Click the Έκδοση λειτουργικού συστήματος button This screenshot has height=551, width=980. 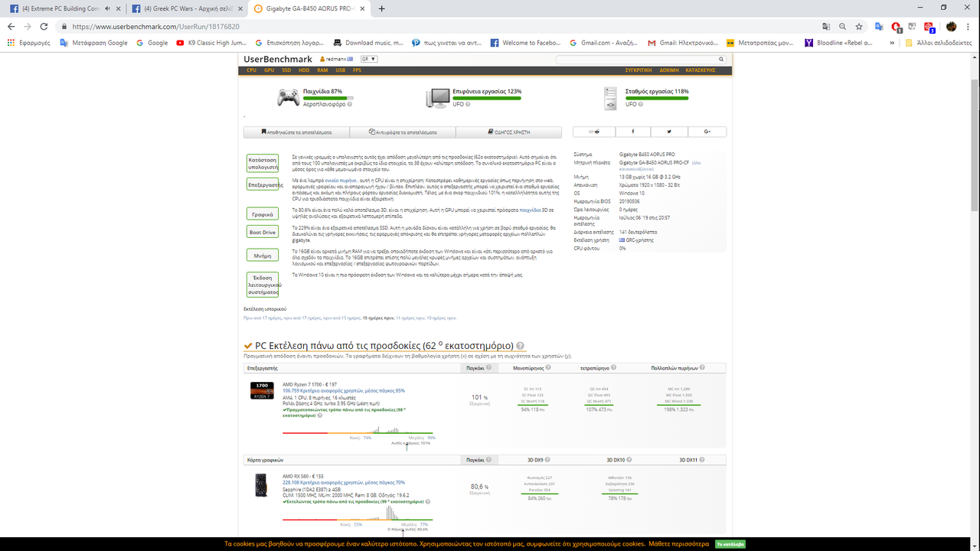pos(263,284)
